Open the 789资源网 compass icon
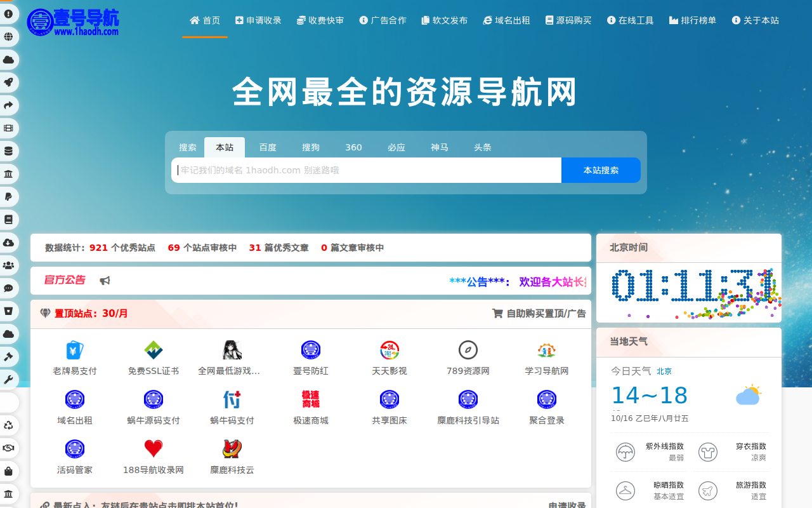The width and height of the screenshot is (812, 508). [x=468, y=350]
